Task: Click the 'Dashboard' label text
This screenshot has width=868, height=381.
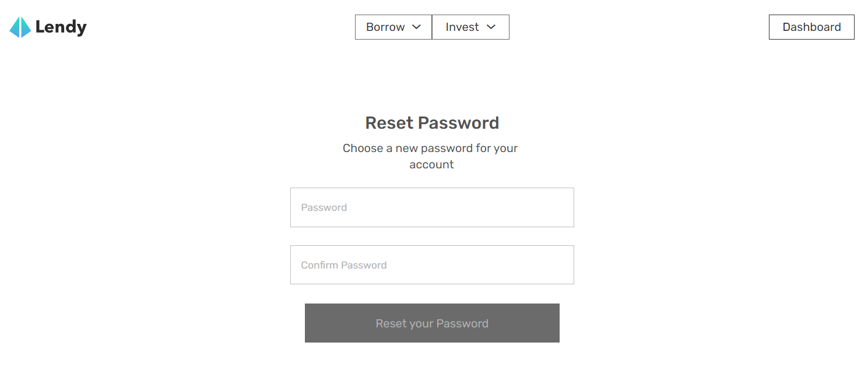Action: 811,27
